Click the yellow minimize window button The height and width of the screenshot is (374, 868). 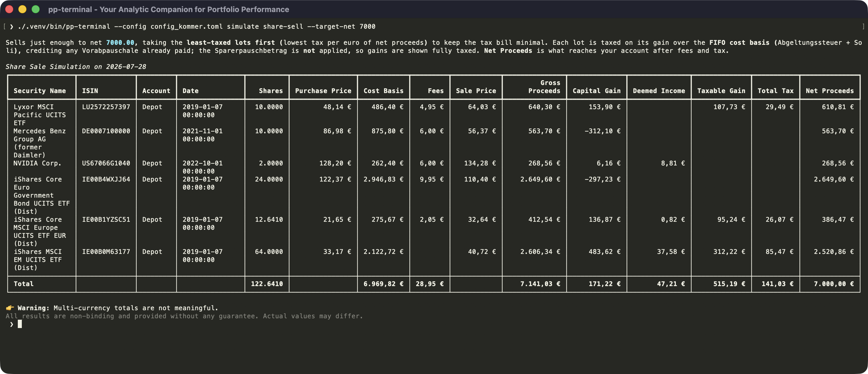[x=22, y=9]
